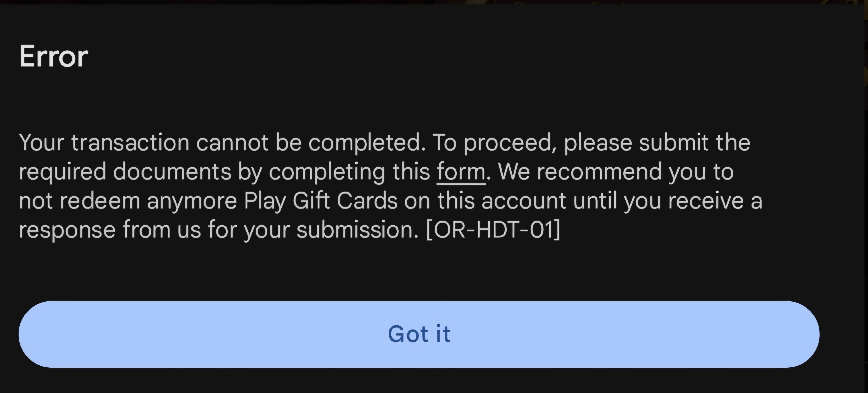Click the phrase 'We recommend you to'

(616, 172)
